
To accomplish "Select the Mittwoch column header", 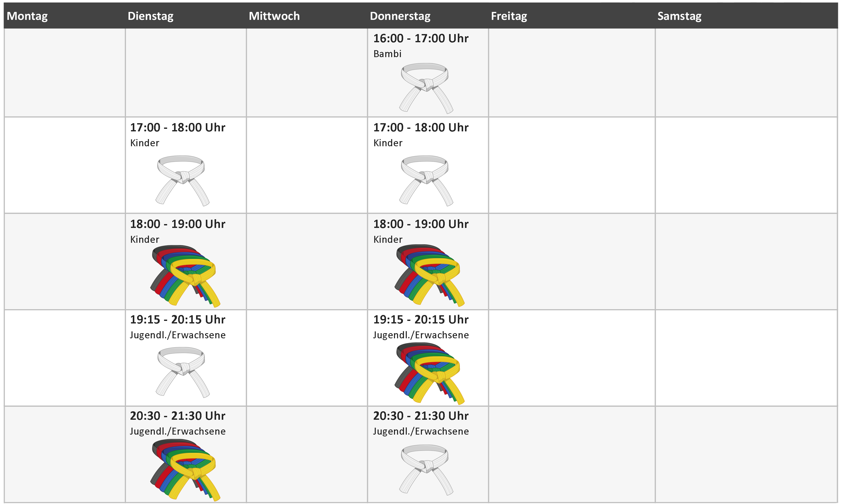I will [274, 16].
